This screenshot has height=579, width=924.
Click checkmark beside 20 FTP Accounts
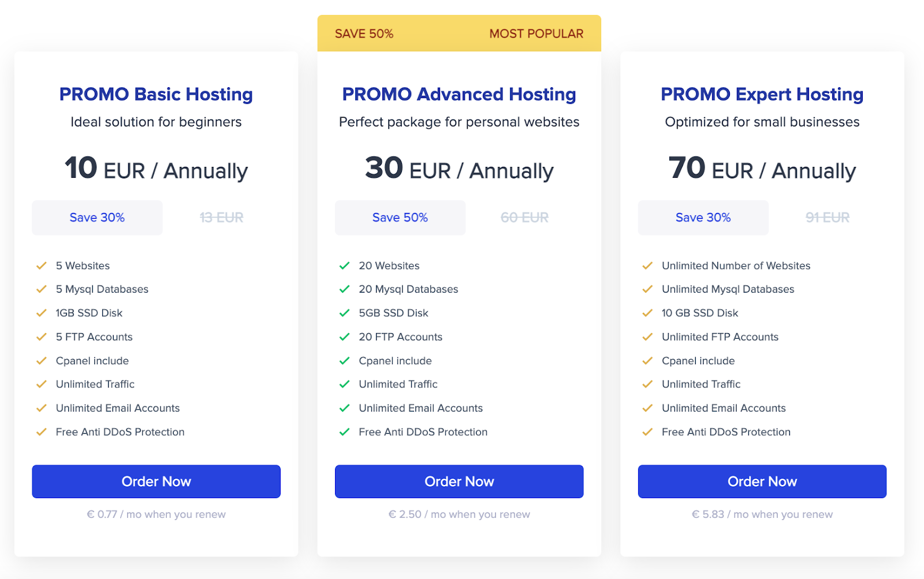pyautogui.click(x=345, y=337)
